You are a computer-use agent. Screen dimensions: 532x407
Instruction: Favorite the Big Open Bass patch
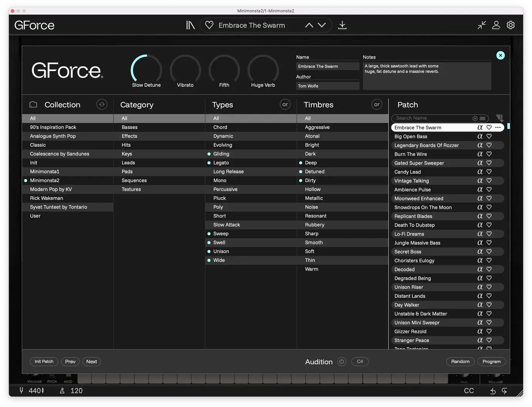click(489, 136)
